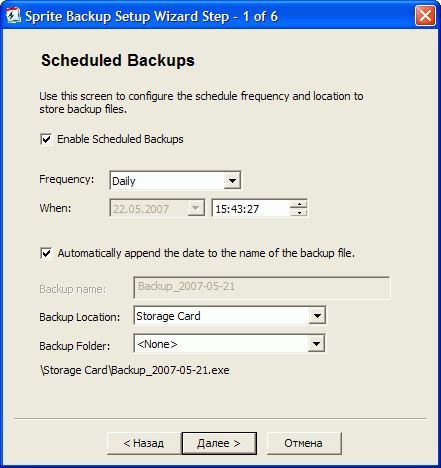The image size is (441, 468).
Task: Click the down arrow of the time spinner
Action: tap(299, 212)
